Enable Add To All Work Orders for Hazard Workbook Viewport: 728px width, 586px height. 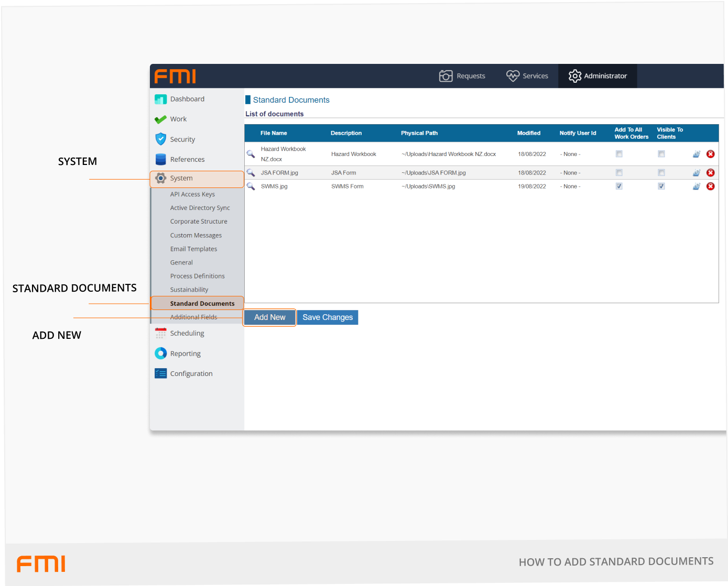click(619, 154)
